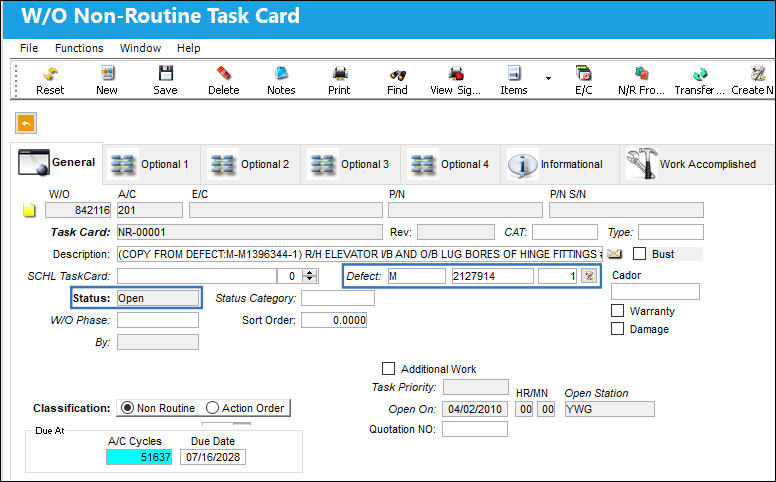
Task: Open the File menu
Action: 29,48
